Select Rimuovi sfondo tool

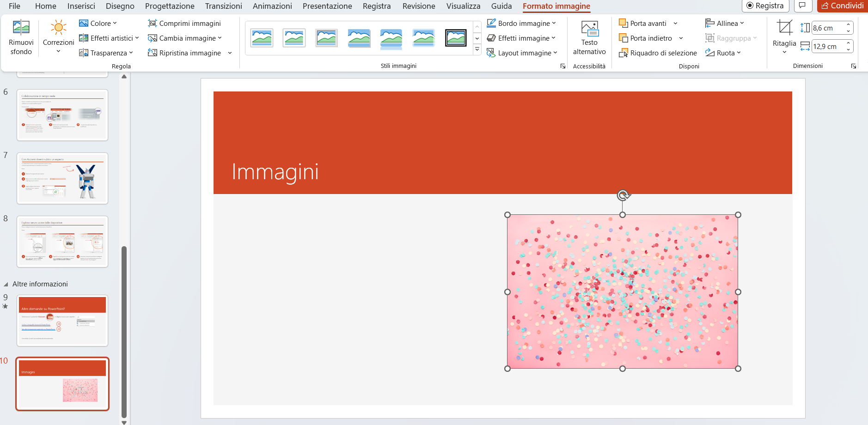pyautogui.click(x=21, y=37)
